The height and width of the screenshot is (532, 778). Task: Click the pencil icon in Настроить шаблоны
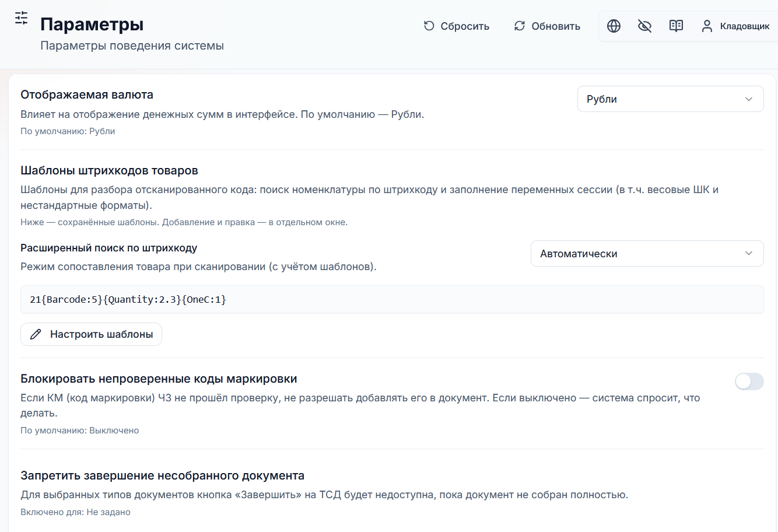(x=36, y=334)
